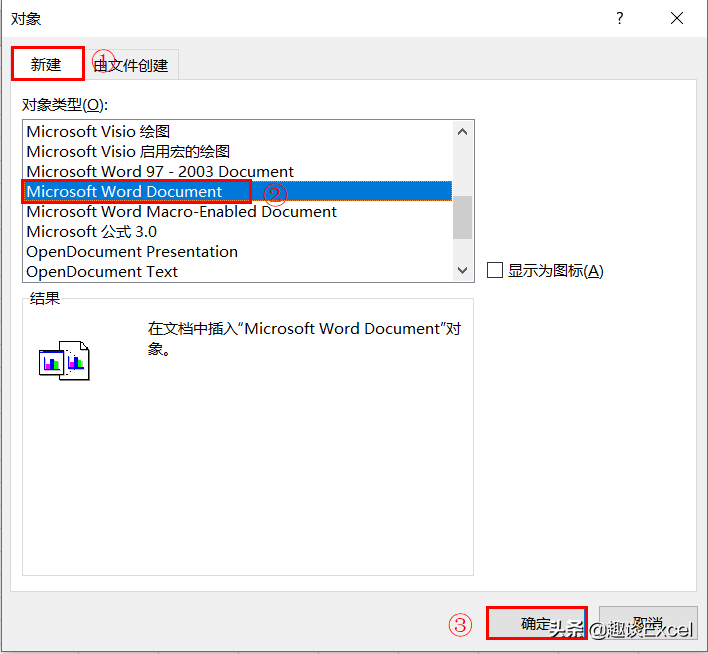Select Microsoft Word Macro-Enabled Document
708x654 pixels.
[x=238, y=211]
